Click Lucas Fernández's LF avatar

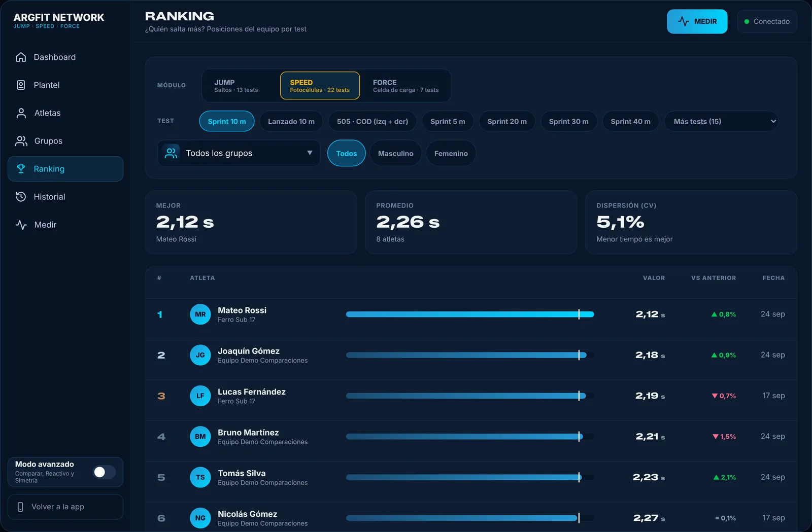pos(200,396)
